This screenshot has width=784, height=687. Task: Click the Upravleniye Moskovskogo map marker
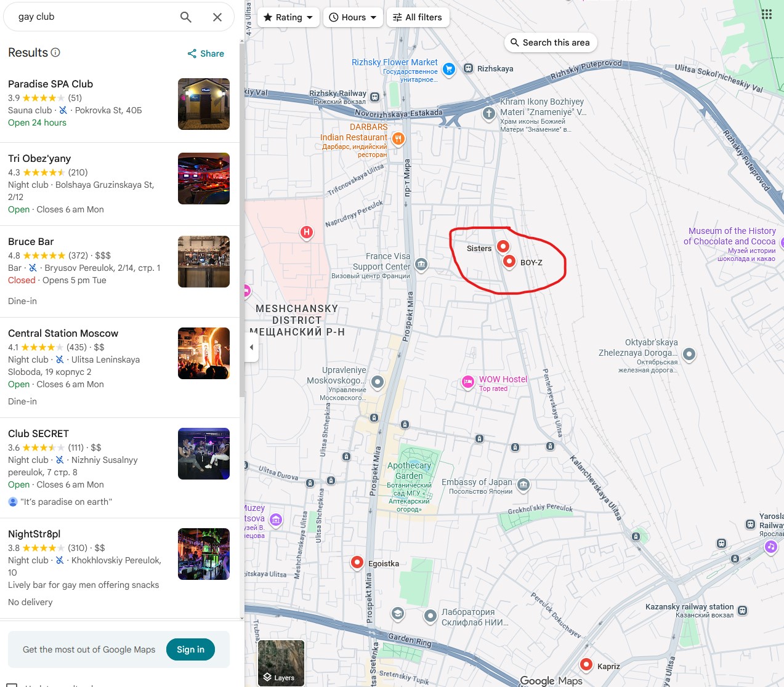pyautogui.click(x=378, y=382)
